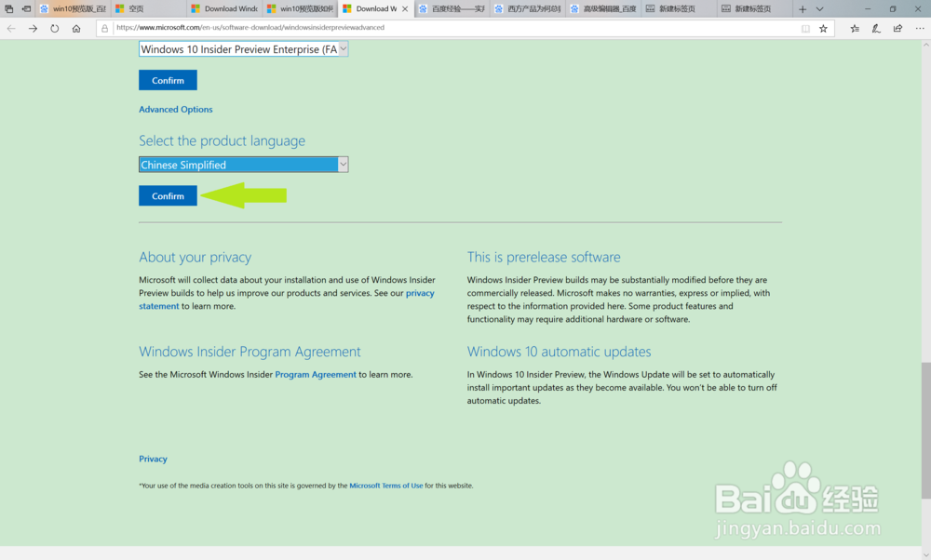Click the Share page icon
Viewport: 931px width, 560px height.
pyautogui.click(x=897, y=29)
